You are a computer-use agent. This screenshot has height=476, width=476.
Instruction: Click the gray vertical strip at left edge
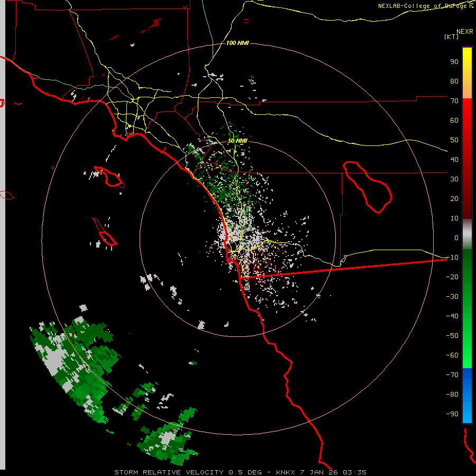click(x=3, y=234)
